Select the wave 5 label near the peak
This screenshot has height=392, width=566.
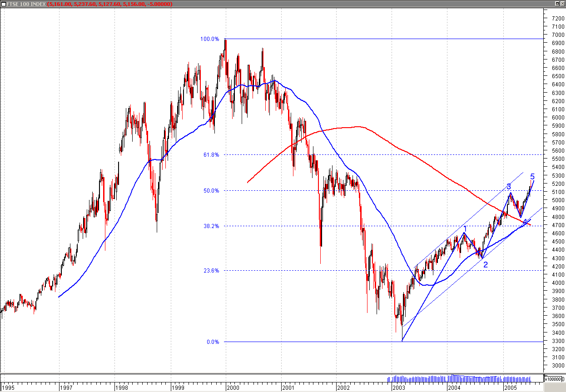(x=532, y=176)
